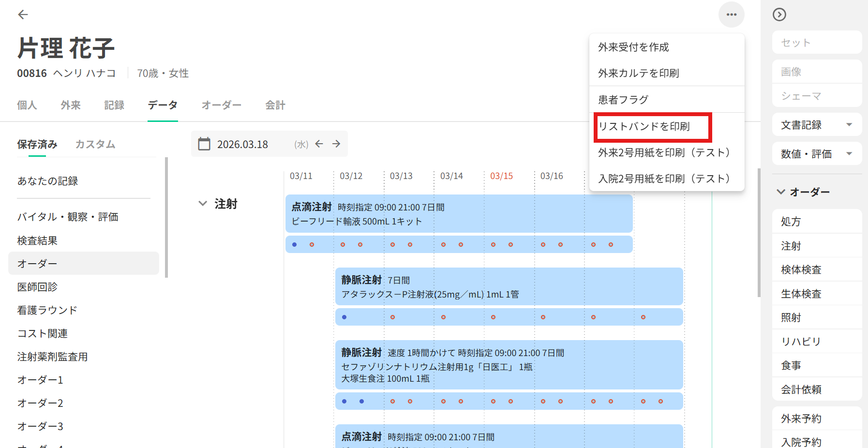The height and width of the screenshot is (448, 868).
Task: Create a 食事 order
Action: (817, 365)
